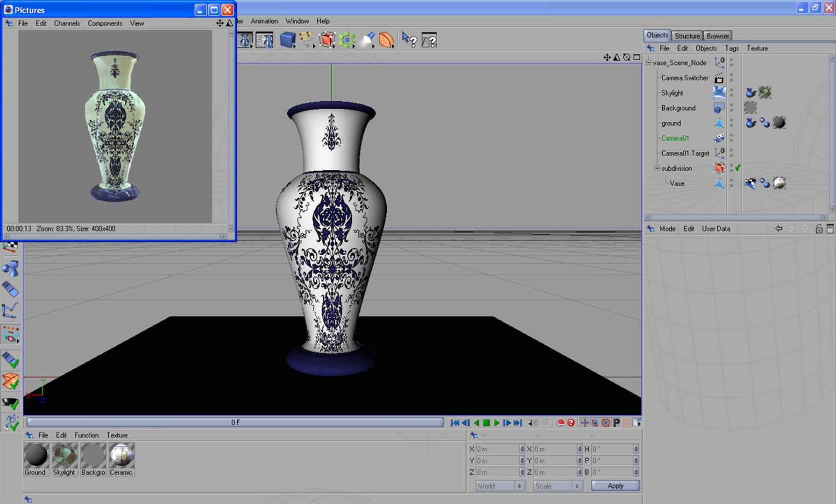
Task: Click the red record keyframe icon
Action: (x=560, y=423)
